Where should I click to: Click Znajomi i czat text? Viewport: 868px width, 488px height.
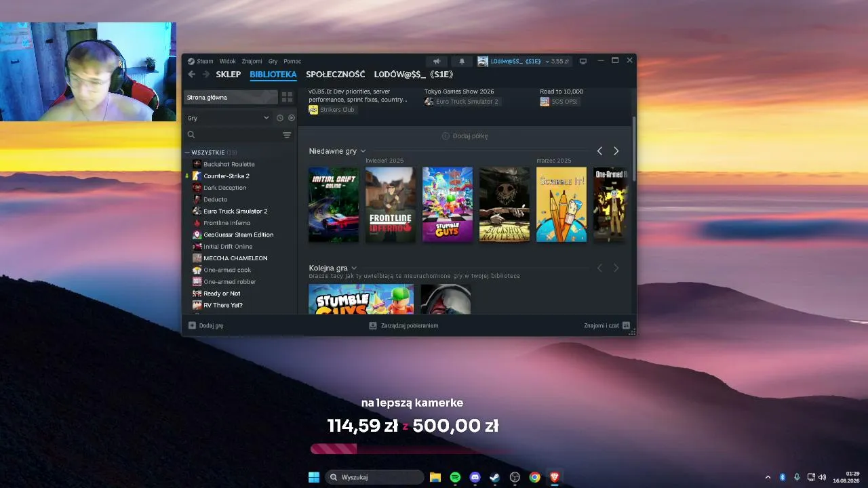(601, 325)
